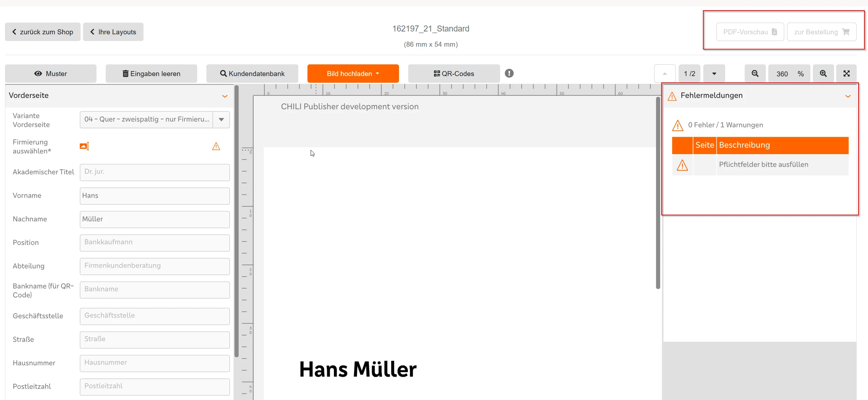Click the Firmierung image selection icon
This screenshot has height=400, width=868.
click(x=84, y=146)
